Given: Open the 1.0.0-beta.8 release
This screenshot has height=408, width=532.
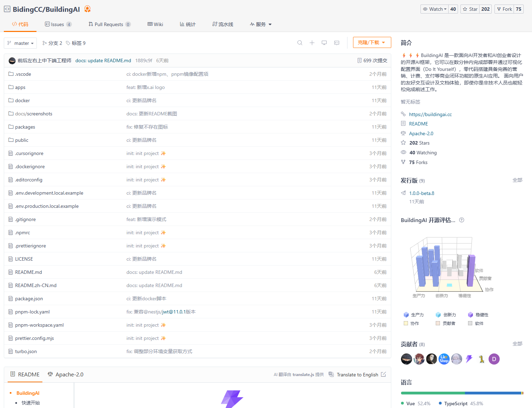Looking at the screenshot, I should pos(421,193).
